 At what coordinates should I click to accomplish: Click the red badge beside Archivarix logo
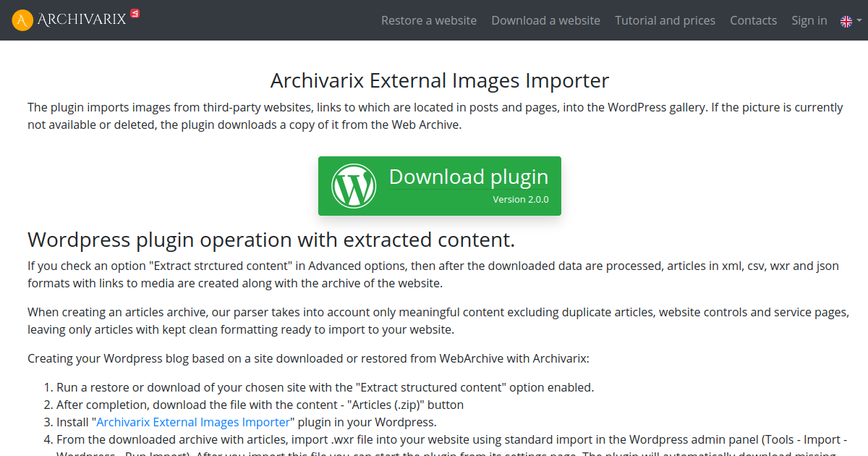[x=135, y=14]
